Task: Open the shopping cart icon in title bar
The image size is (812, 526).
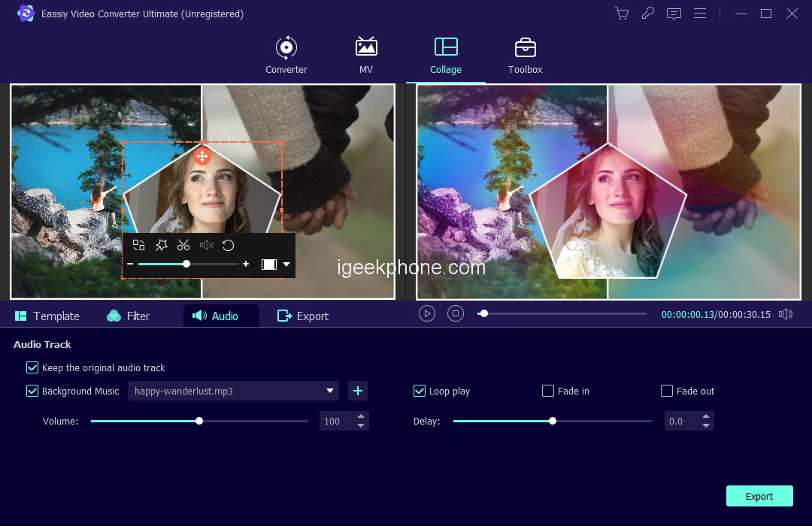Action: 621,14
